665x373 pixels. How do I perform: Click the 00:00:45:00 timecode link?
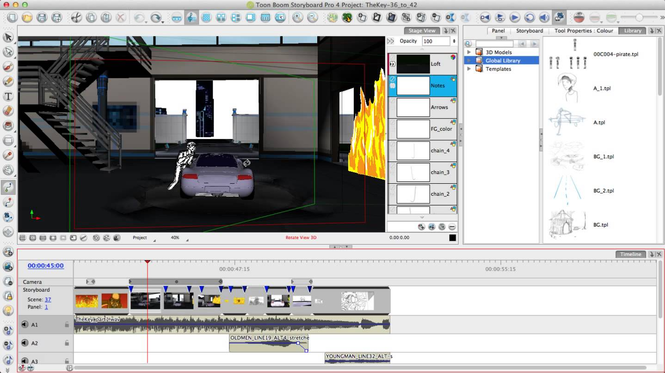(46, 266)
